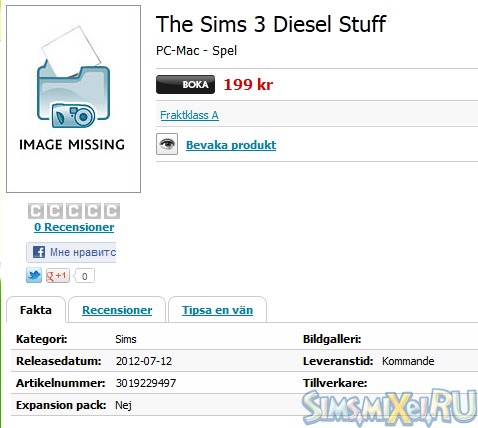The height and width of the screenshot is (428, 478).
Task: Open the Fraktklass A link
Action: pos(189,115)
